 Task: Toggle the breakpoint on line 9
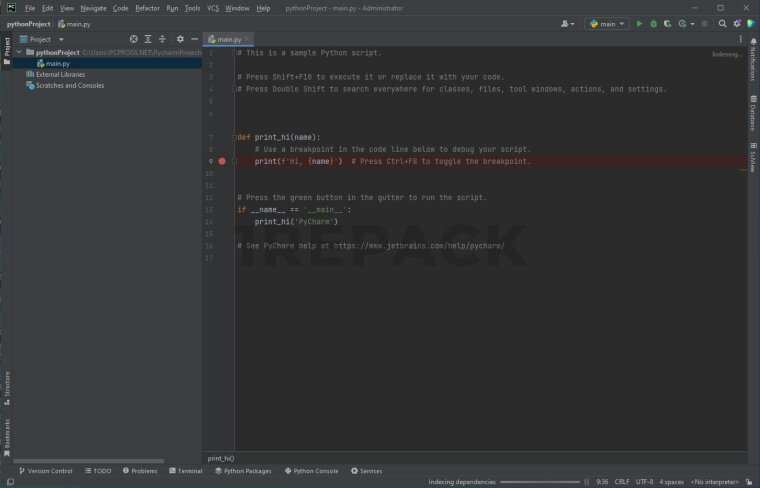click(x=222, y=161)
